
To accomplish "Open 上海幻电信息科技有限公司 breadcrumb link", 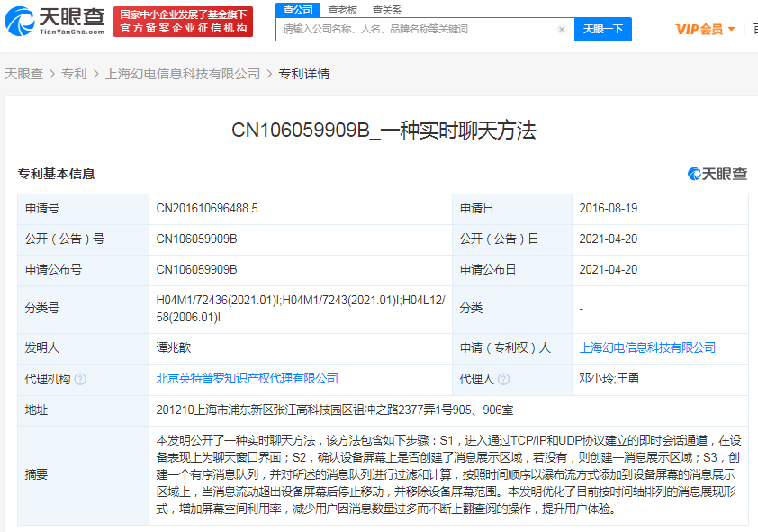I will coord(183,74).
